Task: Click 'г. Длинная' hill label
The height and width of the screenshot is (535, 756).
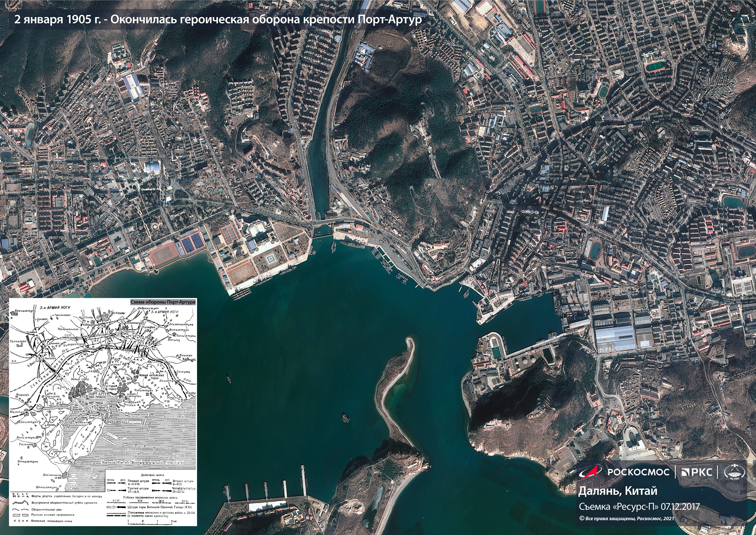Action: coord(53,344)
